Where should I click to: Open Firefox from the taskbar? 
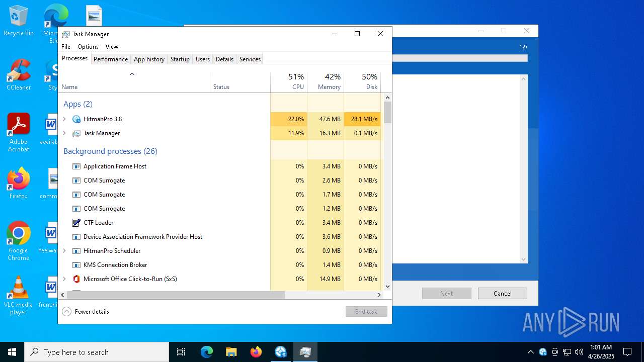(256, 352)
